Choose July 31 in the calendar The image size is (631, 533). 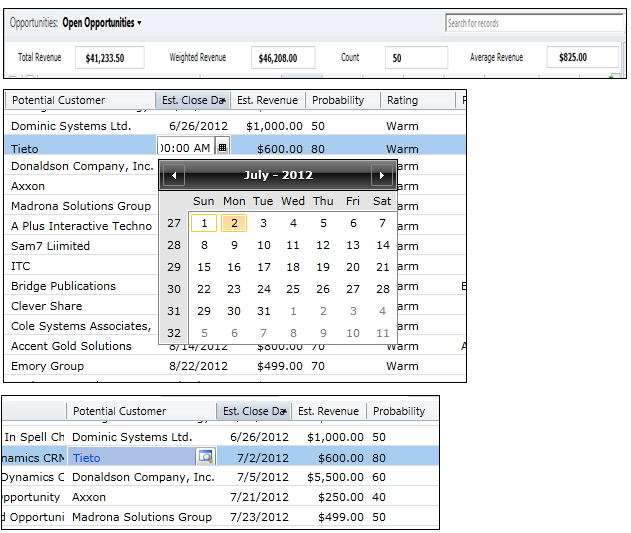[x=263, y=311]
